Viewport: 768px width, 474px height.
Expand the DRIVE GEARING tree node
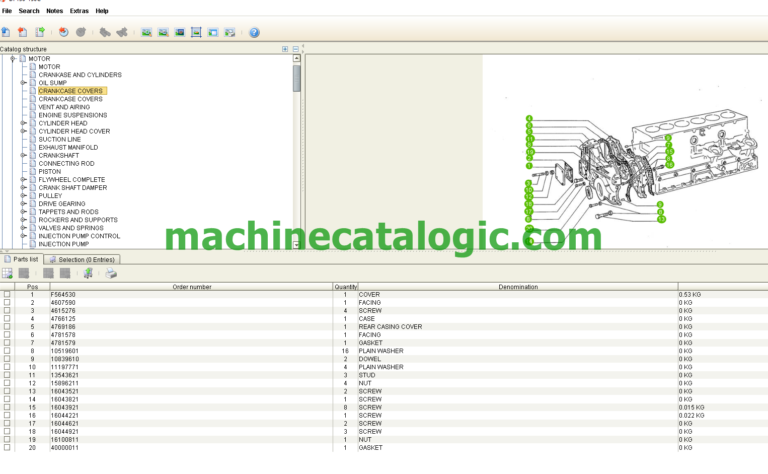click(23, 204)
